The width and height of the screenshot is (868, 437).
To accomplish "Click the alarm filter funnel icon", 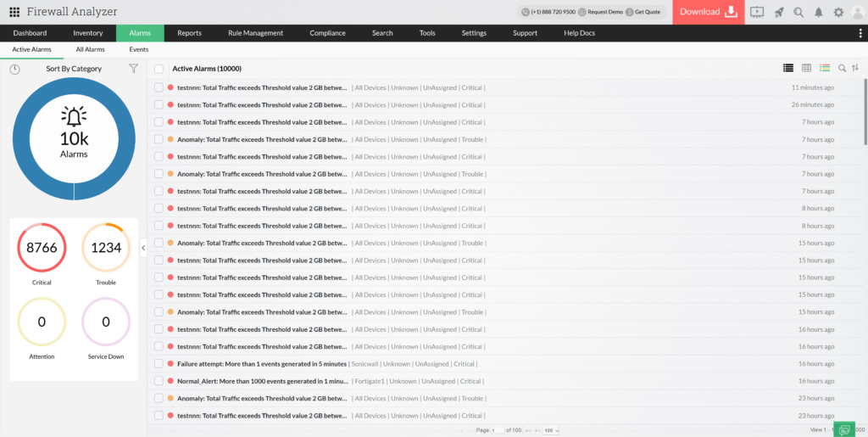I will 133,69.
